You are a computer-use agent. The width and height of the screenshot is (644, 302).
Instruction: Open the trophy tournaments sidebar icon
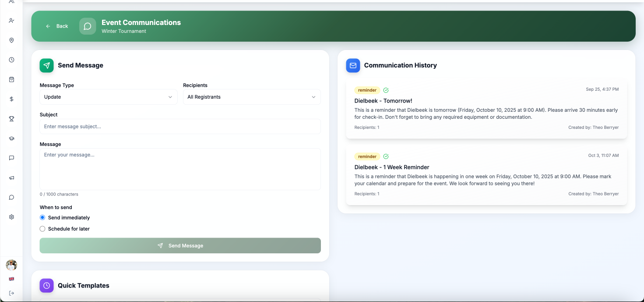click(11, 119)
